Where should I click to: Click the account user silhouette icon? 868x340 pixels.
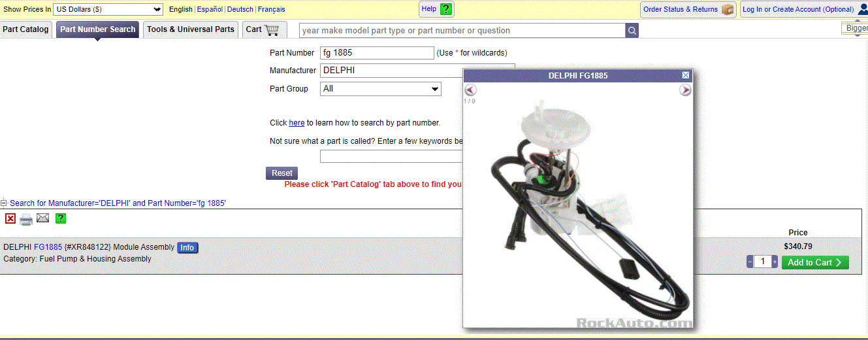pyautogui.click(x=863, y=9)
